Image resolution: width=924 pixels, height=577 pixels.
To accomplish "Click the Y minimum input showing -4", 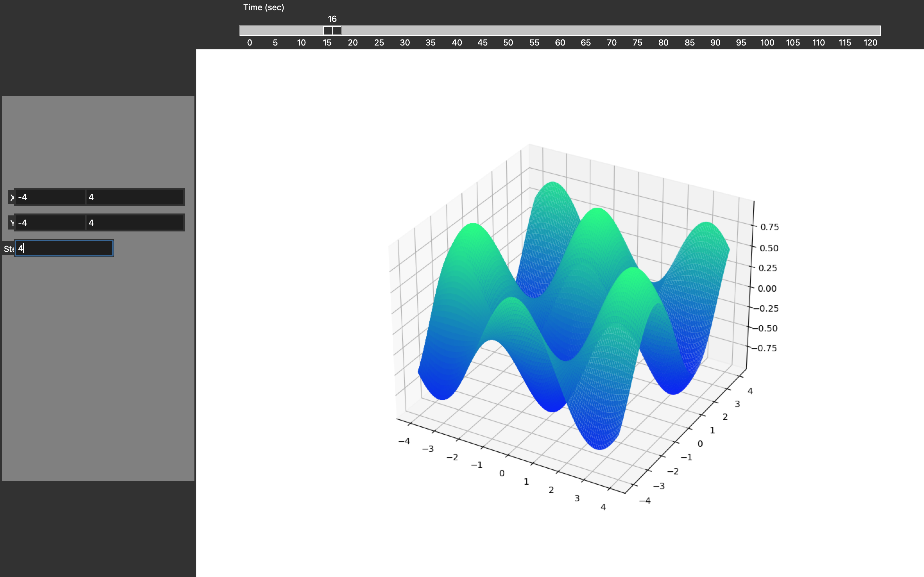I will tap(50, 222).
